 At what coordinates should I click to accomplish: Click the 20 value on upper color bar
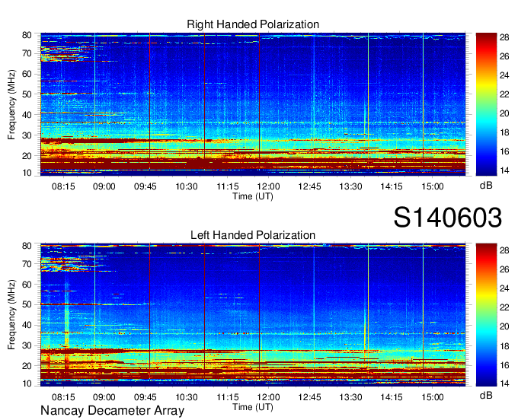coord(504,113)
